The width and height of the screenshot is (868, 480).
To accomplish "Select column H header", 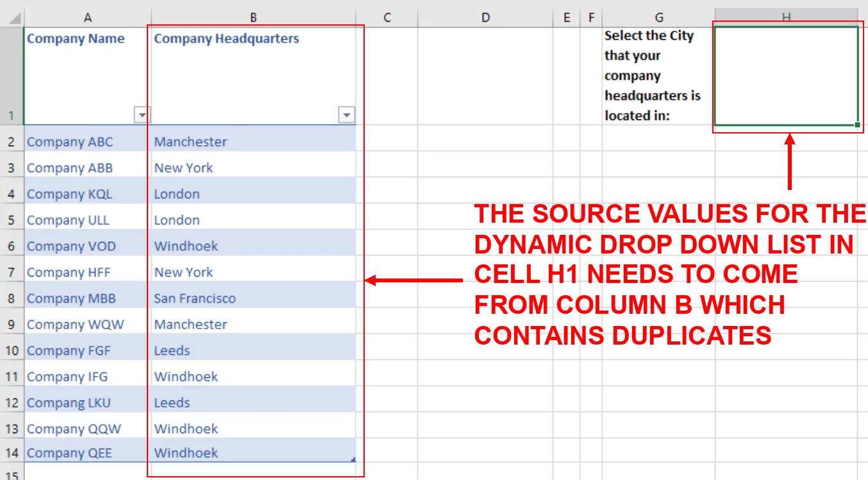I will [787, 17].
